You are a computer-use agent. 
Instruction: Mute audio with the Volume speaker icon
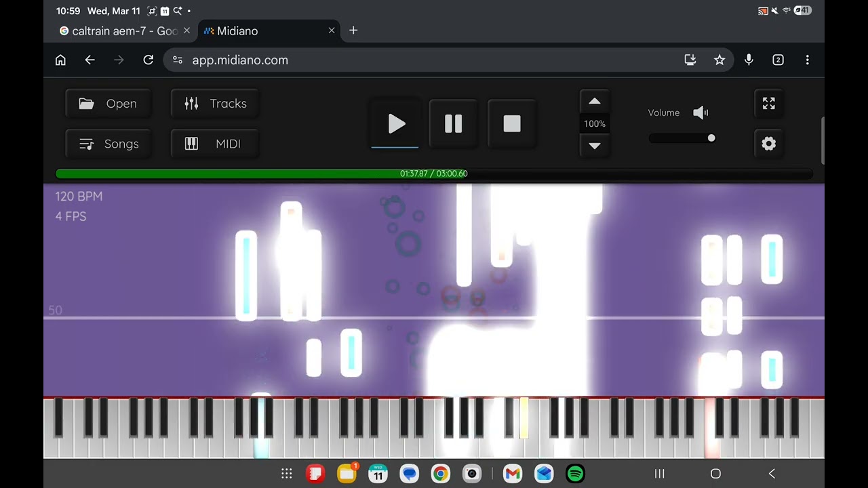[x=701, y=113]
